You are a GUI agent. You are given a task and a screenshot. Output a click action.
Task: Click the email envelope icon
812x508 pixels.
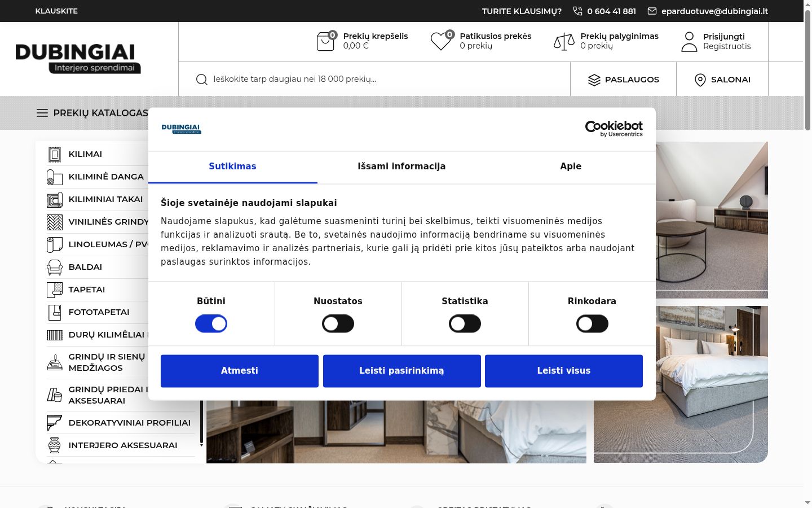(x=652, y=11)
